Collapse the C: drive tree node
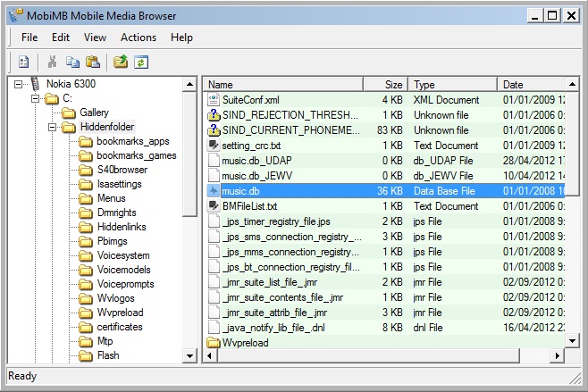Screen dimensions: 588x392 [35, 98]
